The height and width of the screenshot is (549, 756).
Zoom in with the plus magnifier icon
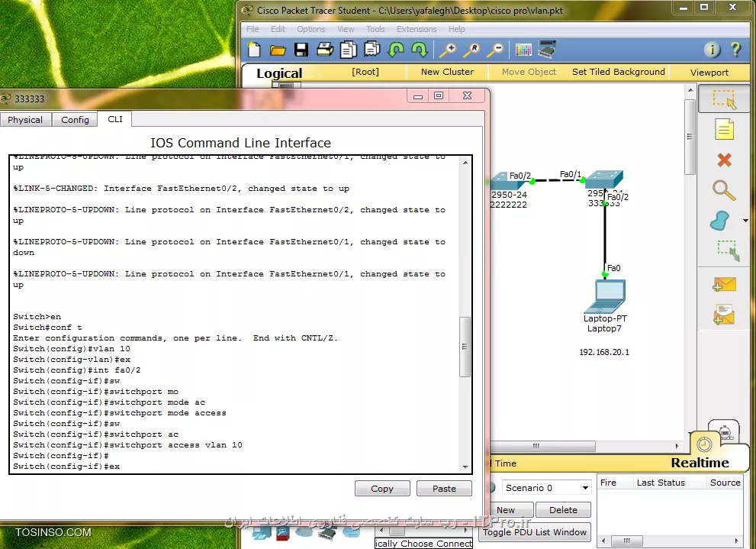click(448, 50)
